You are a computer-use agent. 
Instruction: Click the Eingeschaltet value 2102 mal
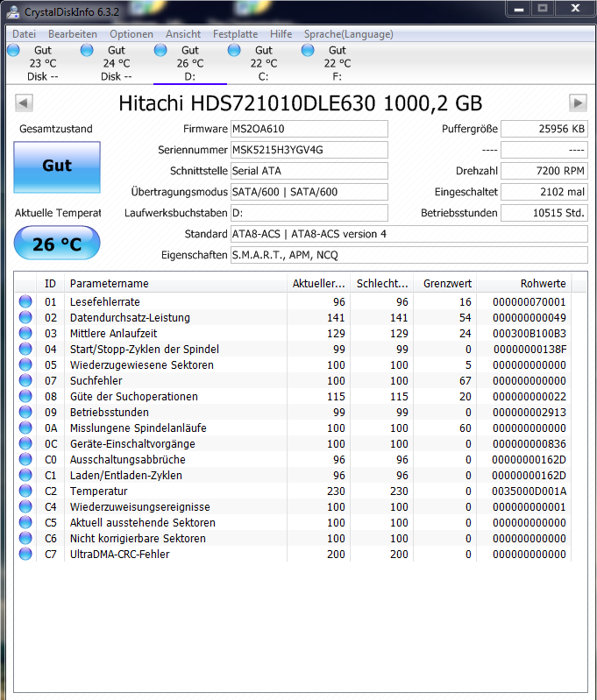point(544,192)
